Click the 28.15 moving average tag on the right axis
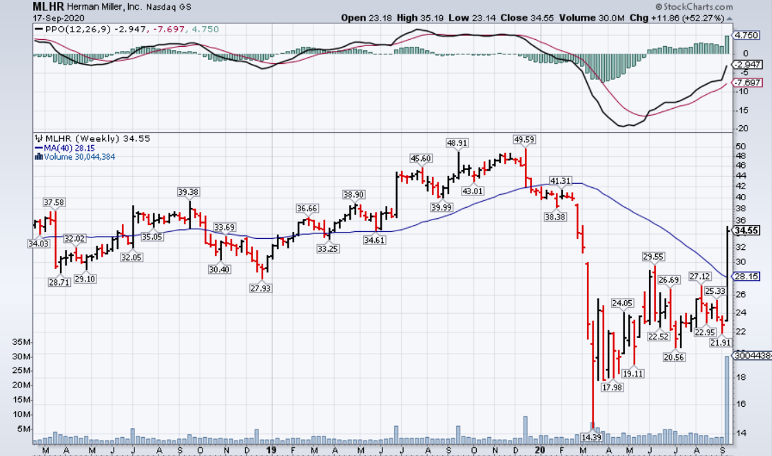This screenshot has width=772, height=456. point(746,276)
